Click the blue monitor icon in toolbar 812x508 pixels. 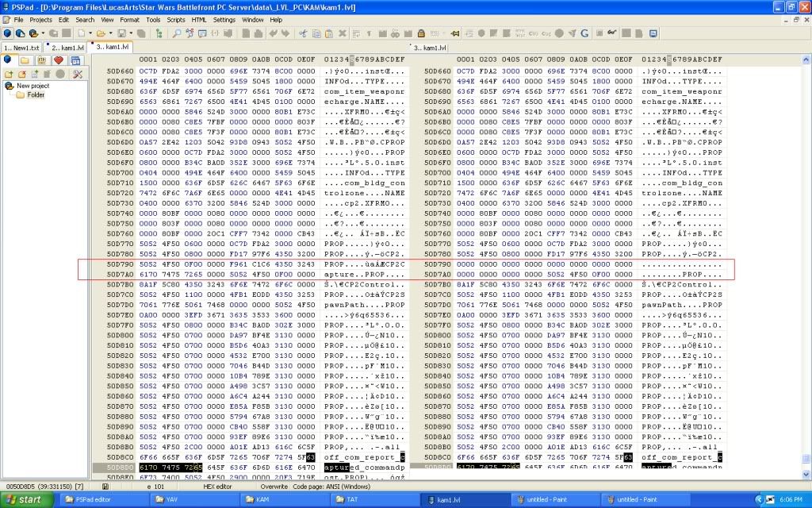653,33
